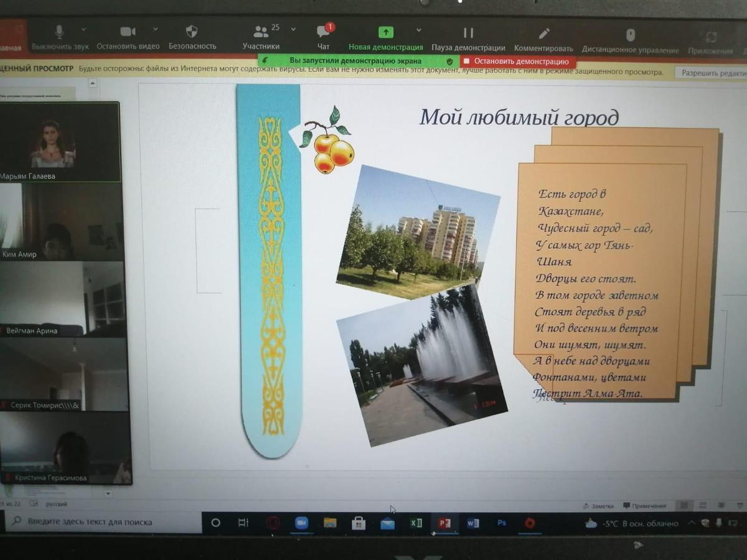Select the Комментировать pencil tool
The height and width of the screenshot is (560, 747).
543,34
